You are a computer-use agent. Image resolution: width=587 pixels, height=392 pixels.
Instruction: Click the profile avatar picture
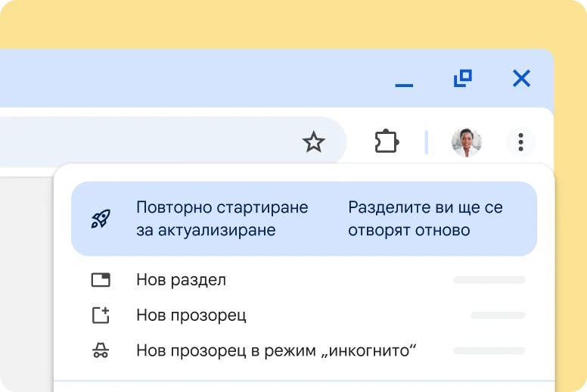point(466,142)
